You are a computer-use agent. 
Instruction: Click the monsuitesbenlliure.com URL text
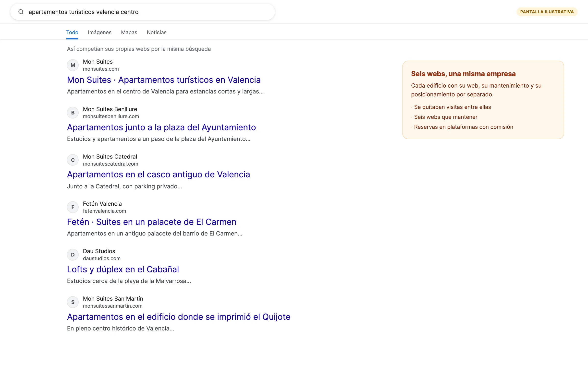111,116
